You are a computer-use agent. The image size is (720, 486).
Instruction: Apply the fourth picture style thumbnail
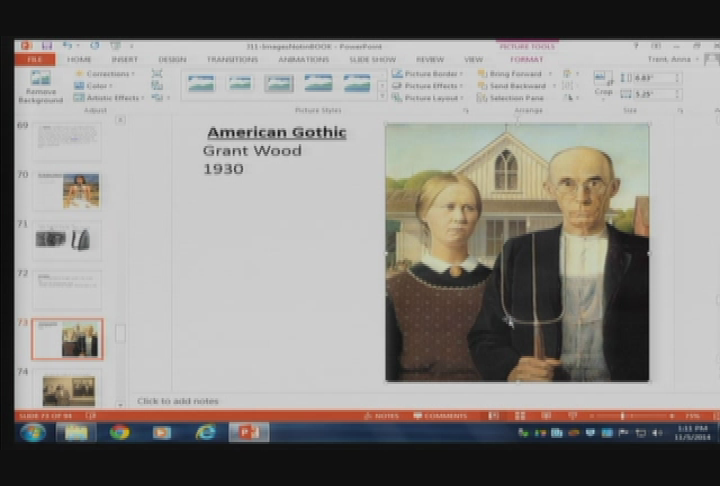318,84
